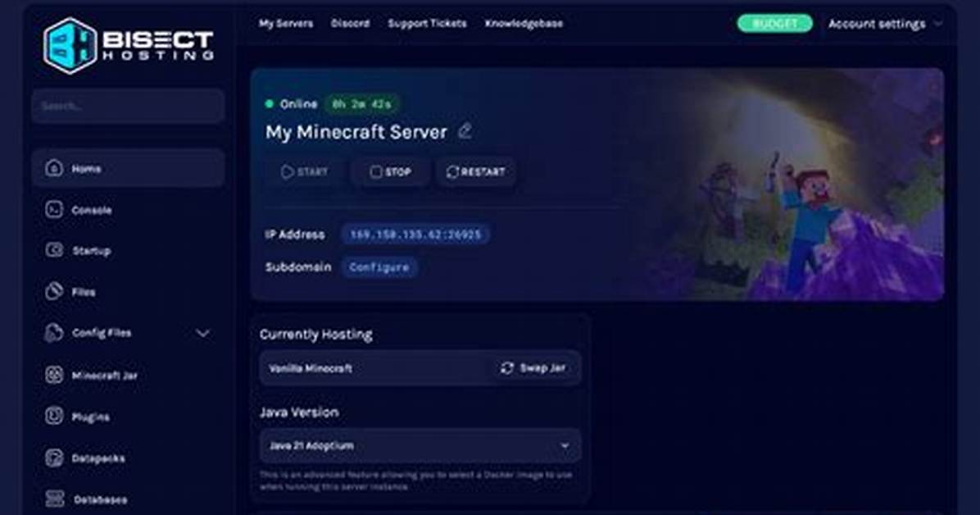This screenshot has width=980, height=515.
Task: Click the Vanilla Minecraft hosting text
Action: click(311, 368)
